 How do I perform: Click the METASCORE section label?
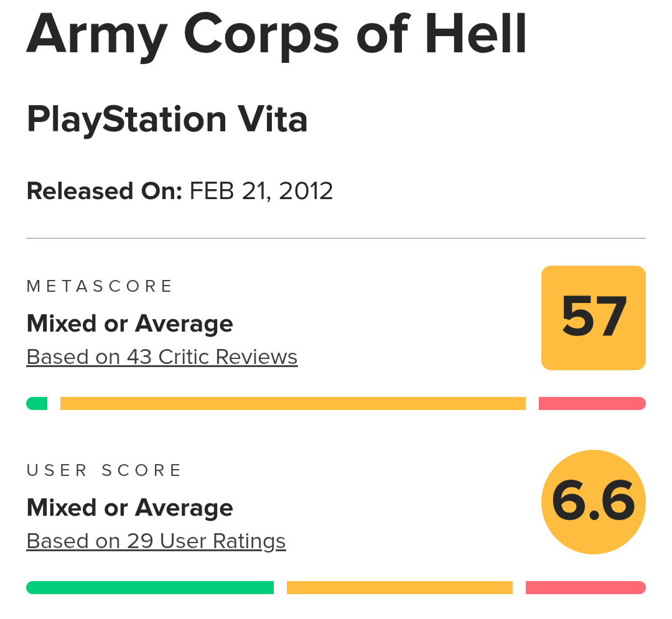(x=100, y=286)
